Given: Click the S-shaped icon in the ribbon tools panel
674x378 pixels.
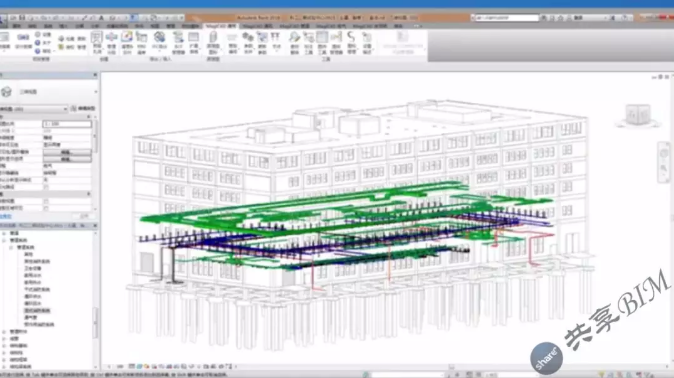Looking at the screenshot, I should (x=351, y=37).
